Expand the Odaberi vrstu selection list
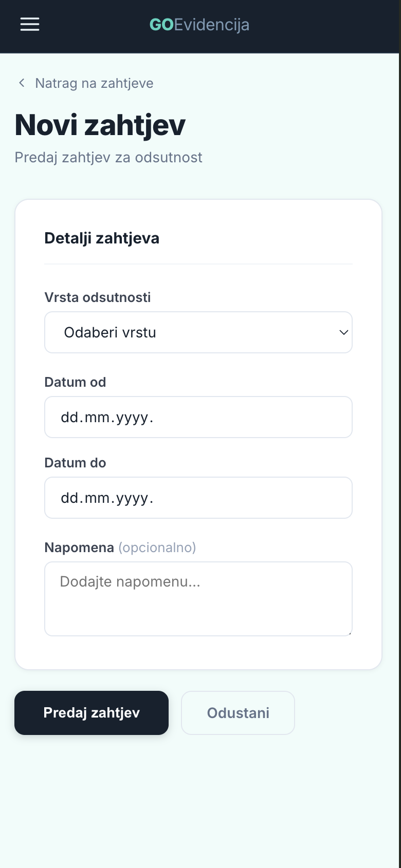The width and height of the screenshot is (401, 868). tap(198, 332)
